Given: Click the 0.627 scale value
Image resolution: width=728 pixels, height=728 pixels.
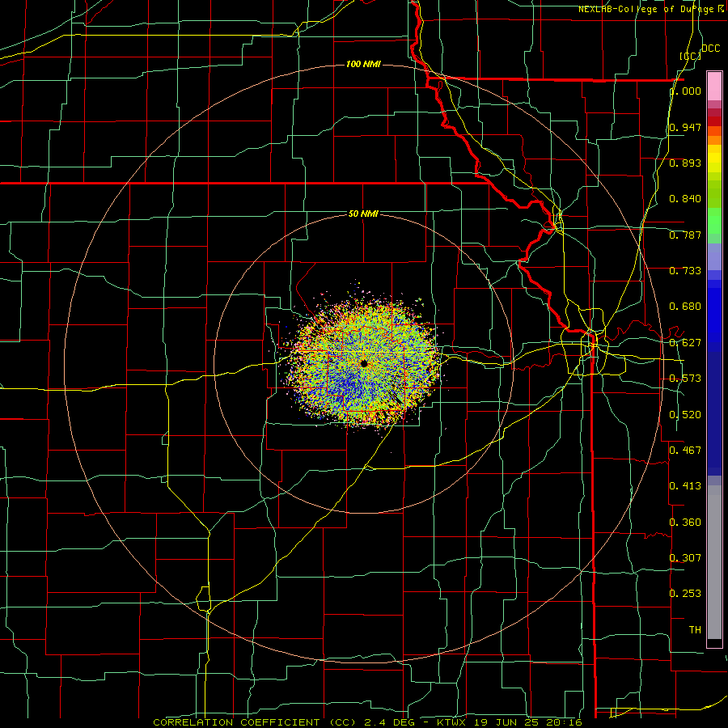Looking at the screenshot, I should (685, 343).
